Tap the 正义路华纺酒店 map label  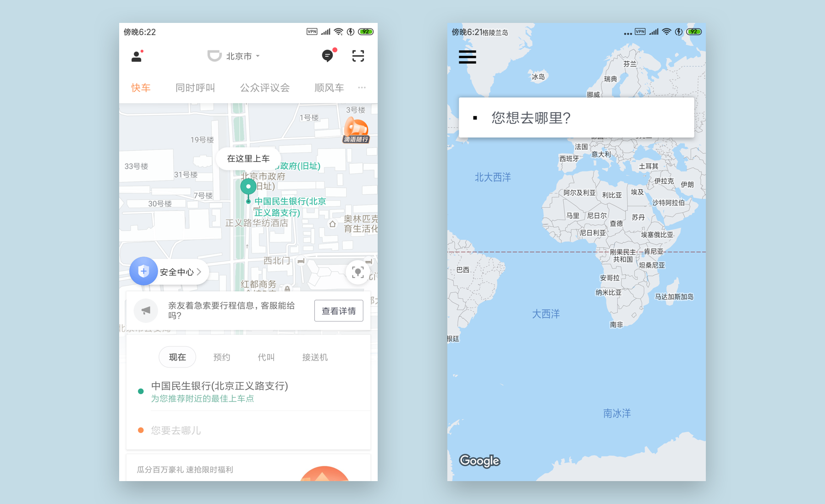[x=257, y=223]
